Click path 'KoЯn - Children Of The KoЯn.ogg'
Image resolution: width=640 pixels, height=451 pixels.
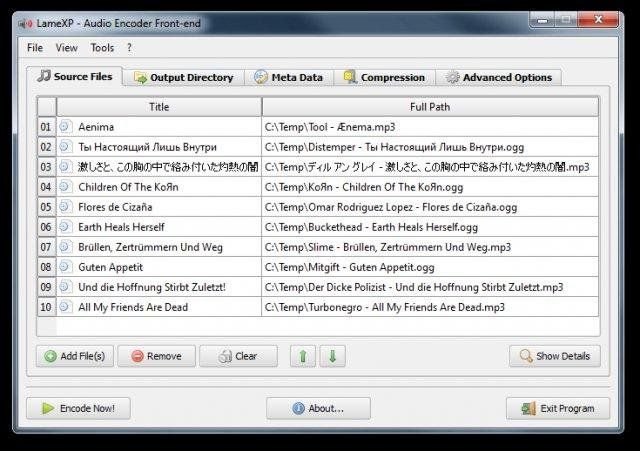(x=430, y=187)
